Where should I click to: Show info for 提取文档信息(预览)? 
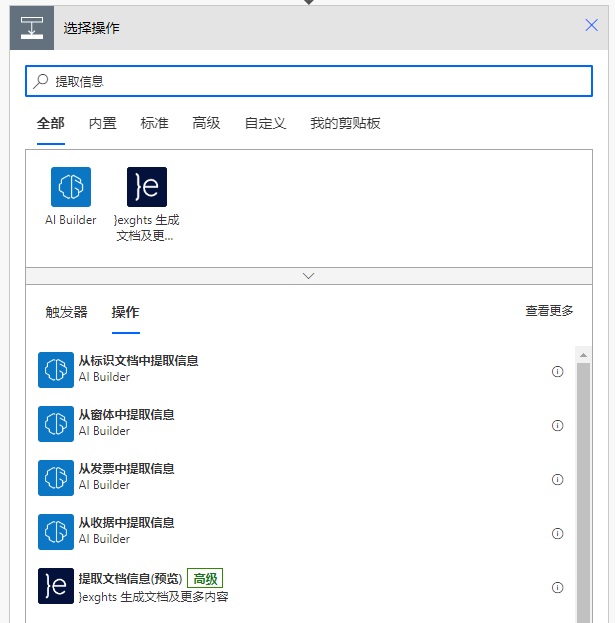(557, 588)
